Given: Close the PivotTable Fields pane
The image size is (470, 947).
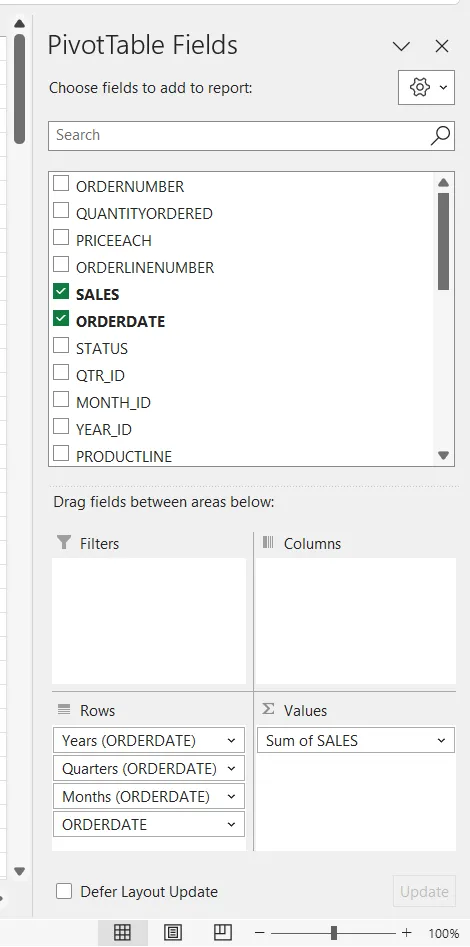Looking at the screenshot, I should pos(442,46).
